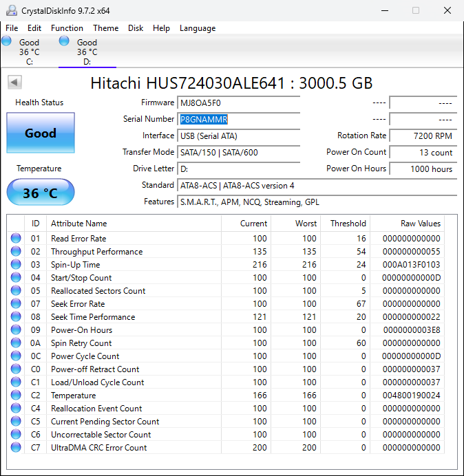464x476 pixels.
Task: Click status orb for Seek Time Performance
Action: [16, 316]
